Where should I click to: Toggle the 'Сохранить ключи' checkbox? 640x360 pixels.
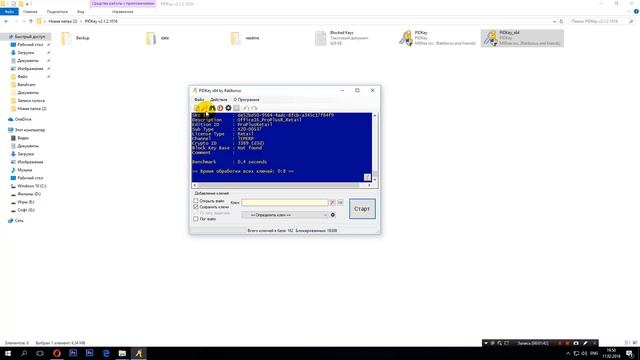[196, 207]
